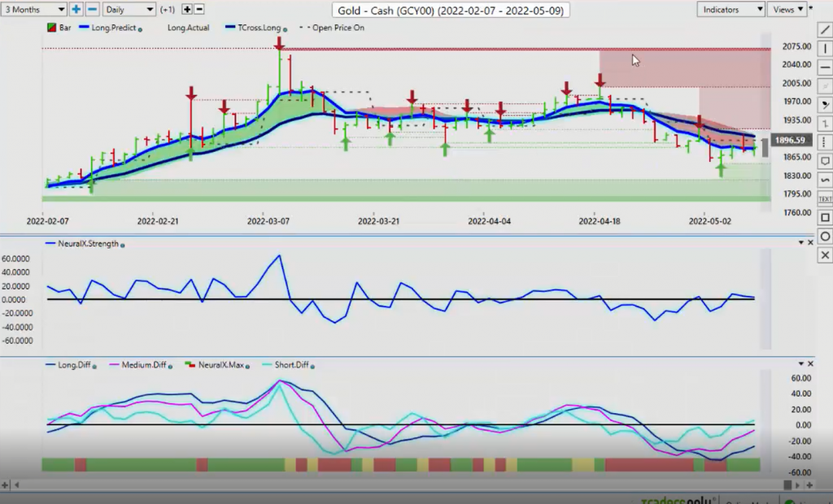Click the 1760.00 price axis label
This screenshot has height=504, width=833.
coord(796,212)
